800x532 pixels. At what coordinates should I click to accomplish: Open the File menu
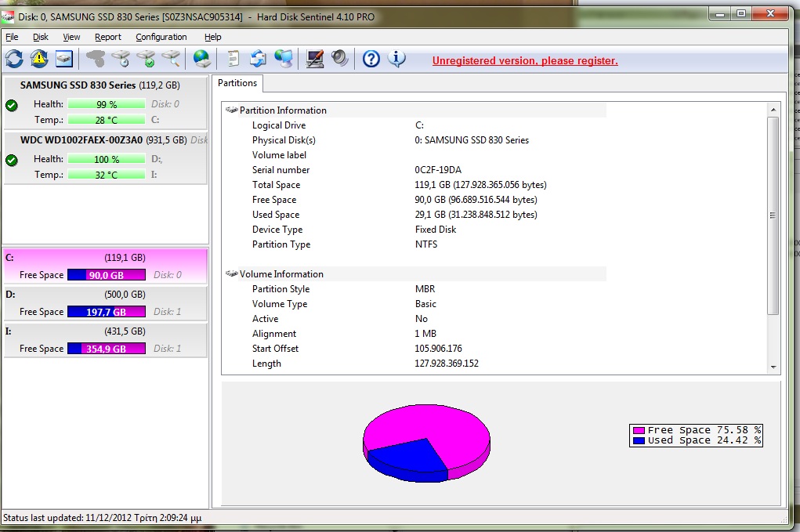(x=12, y=37)
